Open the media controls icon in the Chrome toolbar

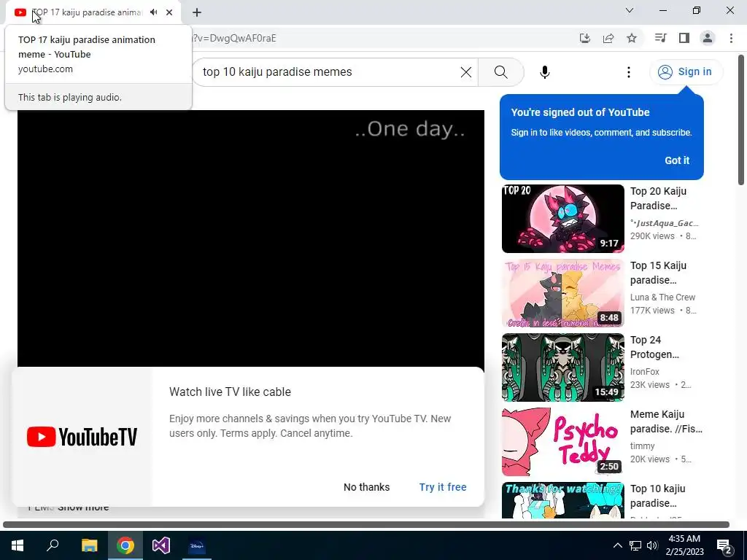click(x=660, y=38)
